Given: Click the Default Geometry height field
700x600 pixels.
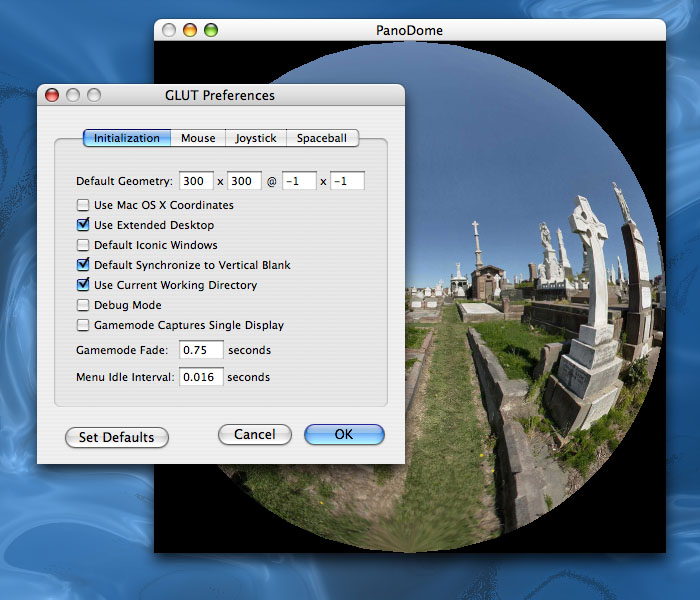Looking at the screenshot, I should tap(244, 181).
